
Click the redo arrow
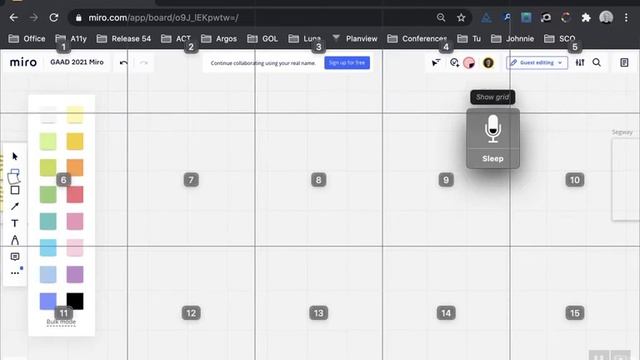click(x=144, y=63)
